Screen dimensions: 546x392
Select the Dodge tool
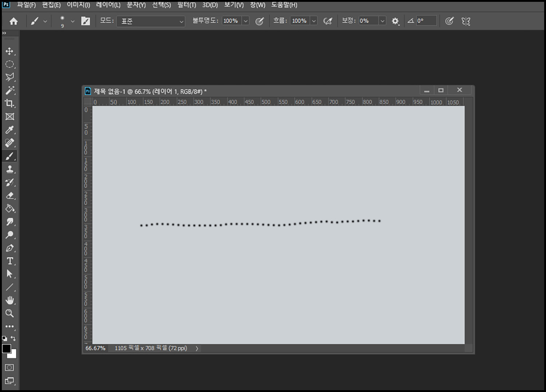[x=9, y=235]
